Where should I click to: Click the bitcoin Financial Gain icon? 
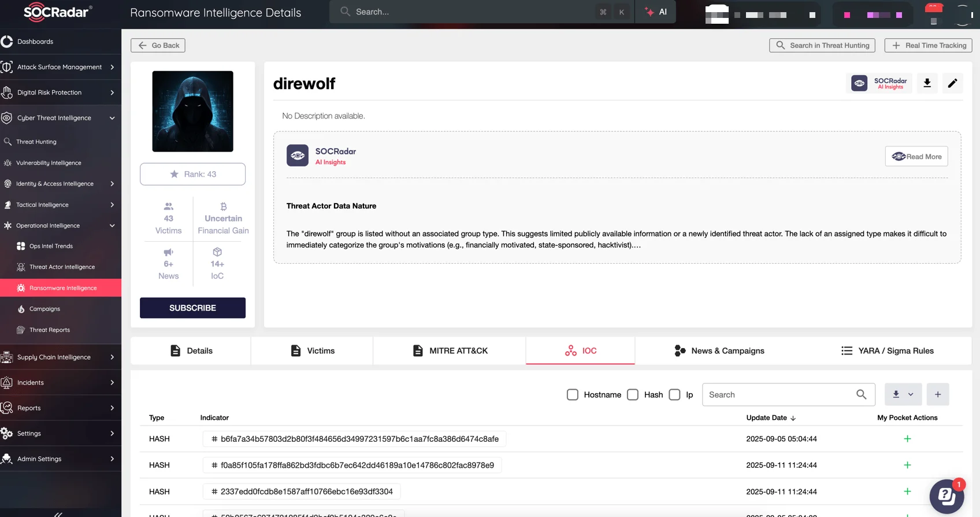click(224, 206)
